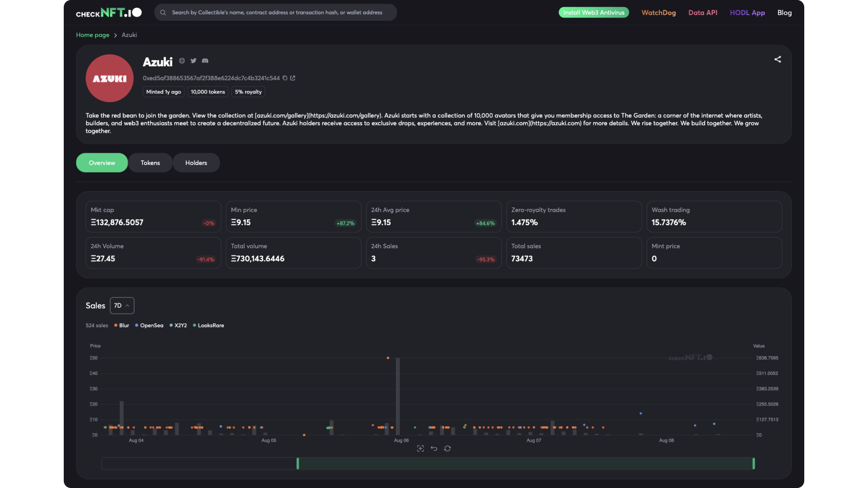Open Data API menu item
Screen dimensions: 868x488
pos(703,13)
